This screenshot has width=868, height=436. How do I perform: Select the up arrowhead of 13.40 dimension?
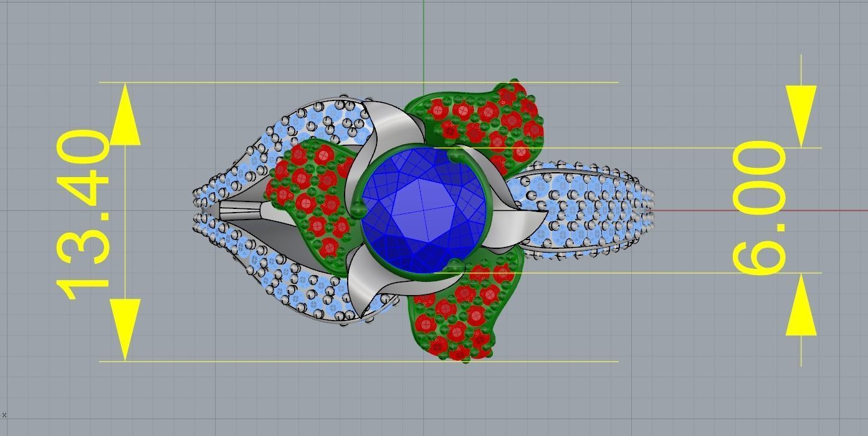pyautogui.click(x=125, y=114)
